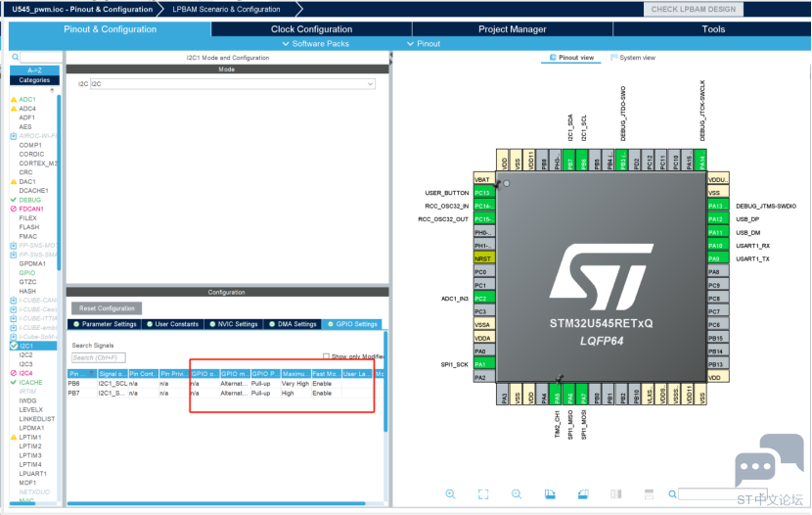812x515 pixels.
Task: Open the DMA Settings tab
Action: click(x=293, y=324)
